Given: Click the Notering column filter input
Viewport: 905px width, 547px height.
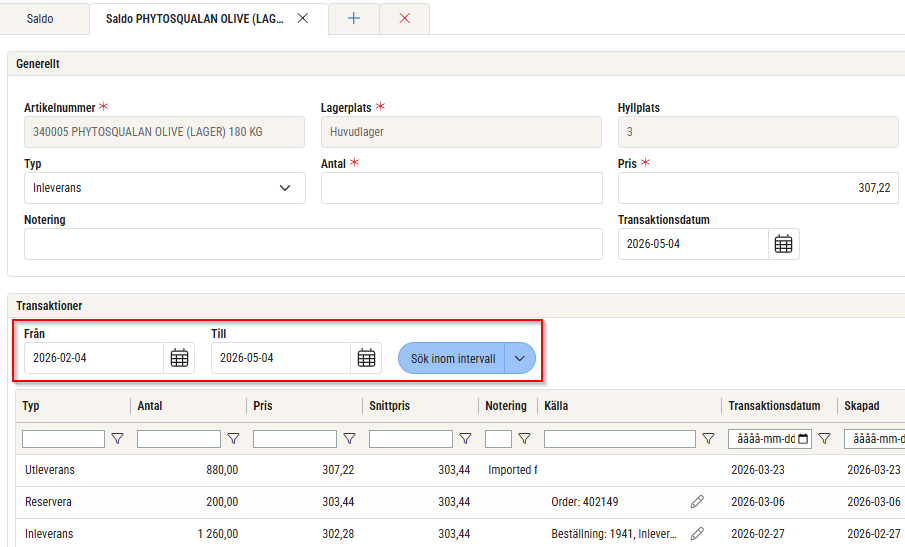Looking at the screenshot, I should point(498,439).
